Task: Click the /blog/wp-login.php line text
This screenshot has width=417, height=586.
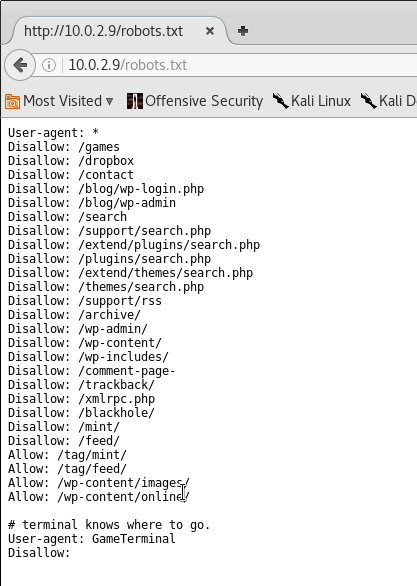Action: tap(106, 189)
